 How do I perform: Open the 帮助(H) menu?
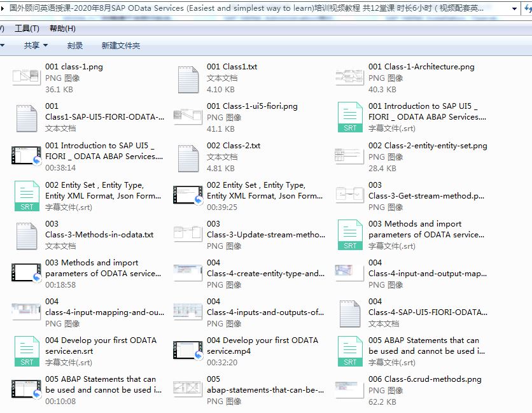click(x=62, y=29)
